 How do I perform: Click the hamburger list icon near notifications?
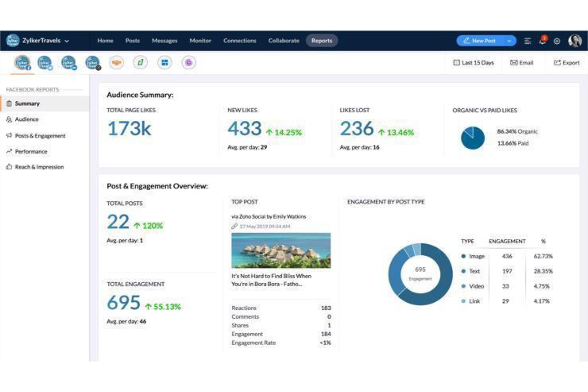[x=528, y=41]
